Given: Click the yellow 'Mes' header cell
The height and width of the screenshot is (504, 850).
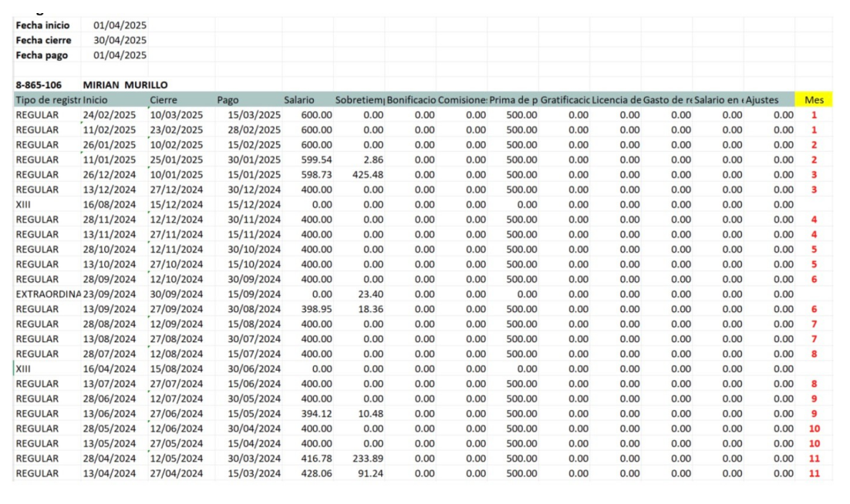Looking at the screenshot, I should [814, 99].
